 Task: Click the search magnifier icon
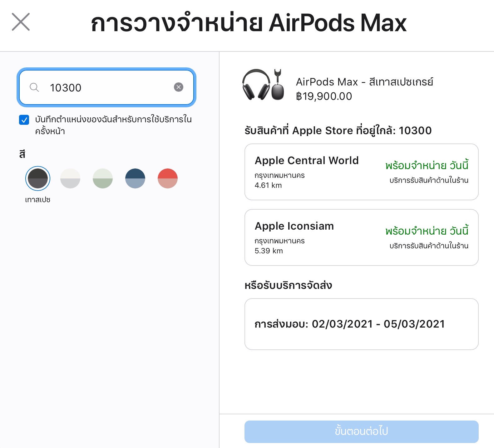pos(34,87)
